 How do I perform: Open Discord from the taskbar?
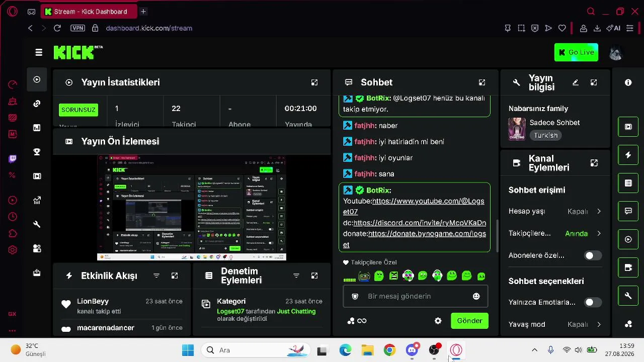pyautogui.click(x=412, y=350)
